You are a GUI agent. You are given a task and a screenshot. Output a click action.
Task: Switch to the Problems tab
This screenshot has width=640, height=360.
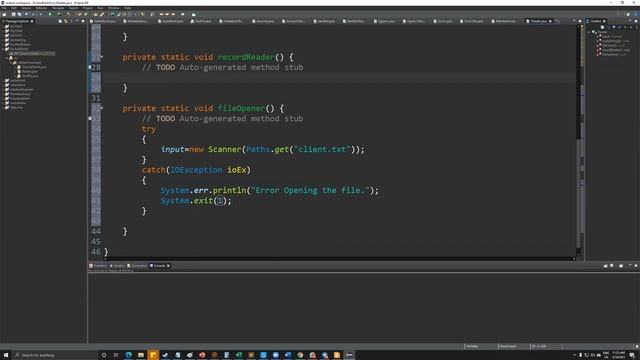pyautogui.click(x=98, y=266)
